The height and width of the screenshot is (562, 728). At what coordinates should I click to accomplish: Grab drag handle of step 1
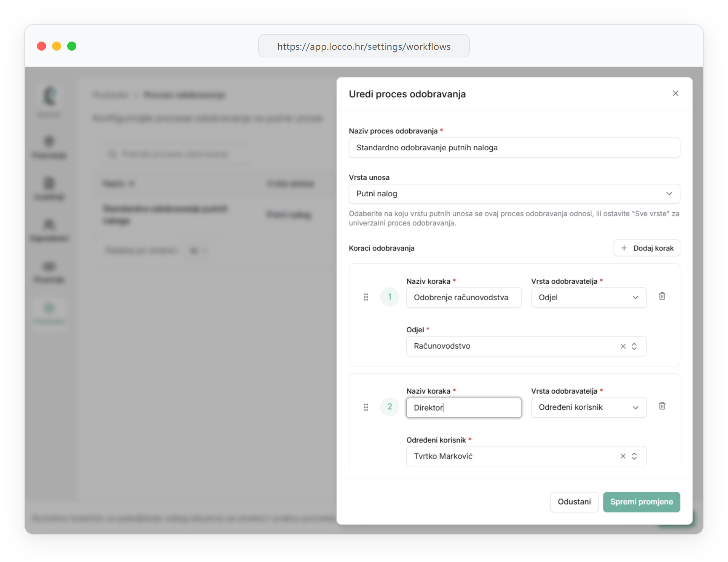click(x=366, y=297)
